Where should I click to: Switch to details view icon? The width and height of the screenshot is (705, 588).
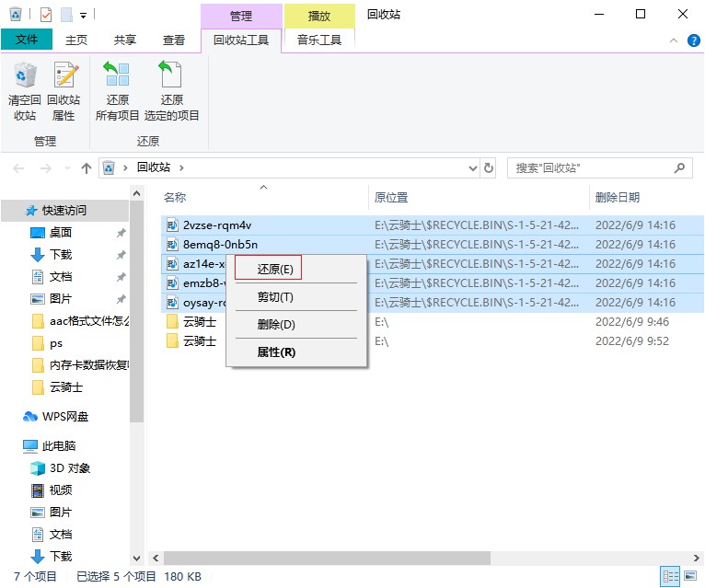[670, 576]
